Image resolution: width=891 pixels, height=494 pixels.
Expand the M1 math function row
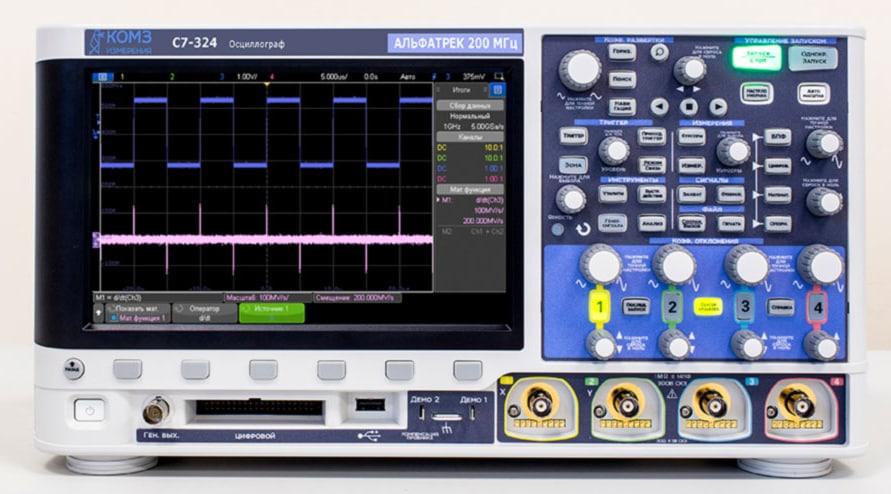pyautogui.click(x=470, y=200)
